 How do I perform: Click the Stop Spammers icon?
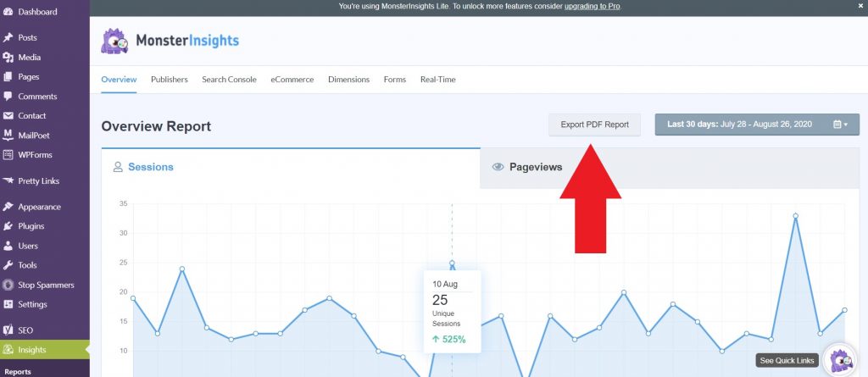coord(8,286)
